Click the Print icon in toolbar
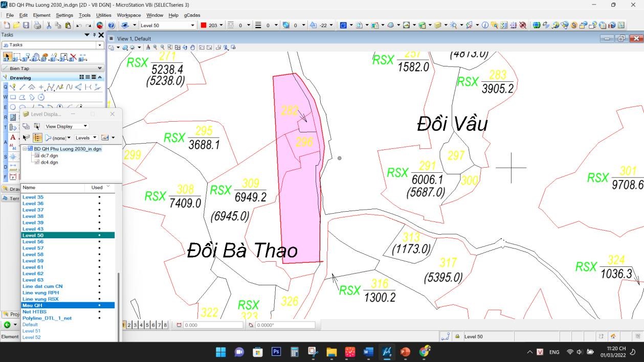644x362 pixels. 37,25
